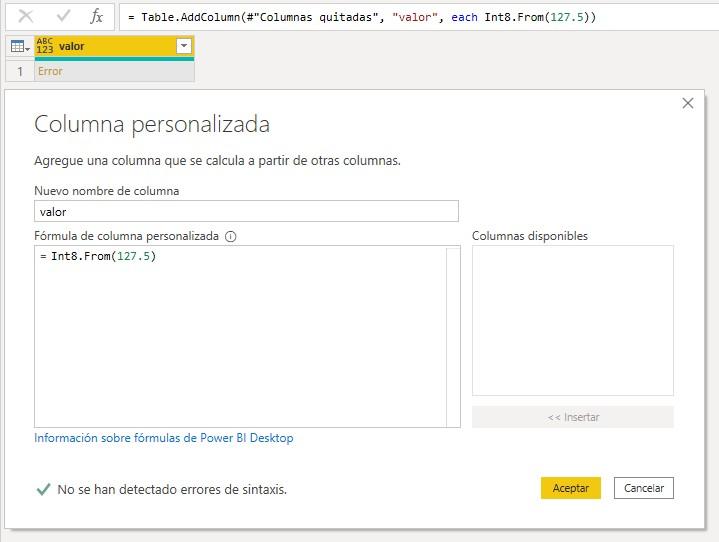This screenshot has width=719, height=542.
Task: Open the table menu icon beside column header
Action: coord(20,46)
